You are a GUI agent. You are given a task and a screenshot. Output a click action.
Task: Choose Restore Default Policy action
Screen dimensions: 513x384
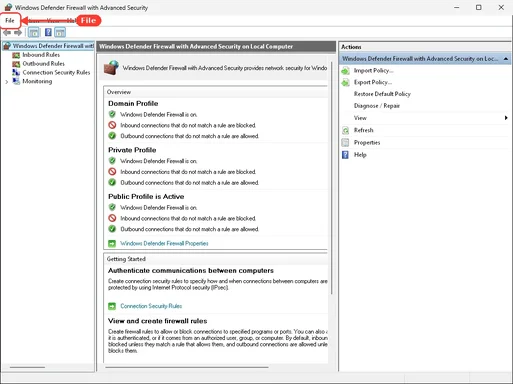(x=382, y=94)
